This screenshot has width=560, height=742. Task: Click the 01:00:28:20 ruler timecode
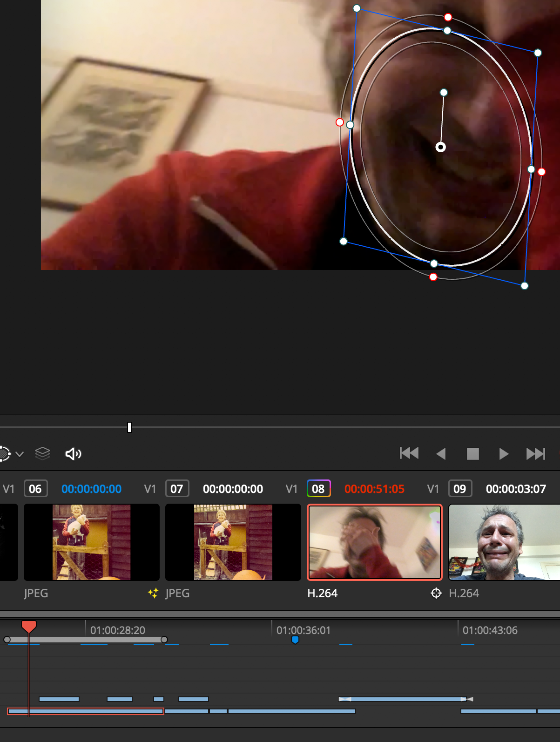[x=118, y=630]
